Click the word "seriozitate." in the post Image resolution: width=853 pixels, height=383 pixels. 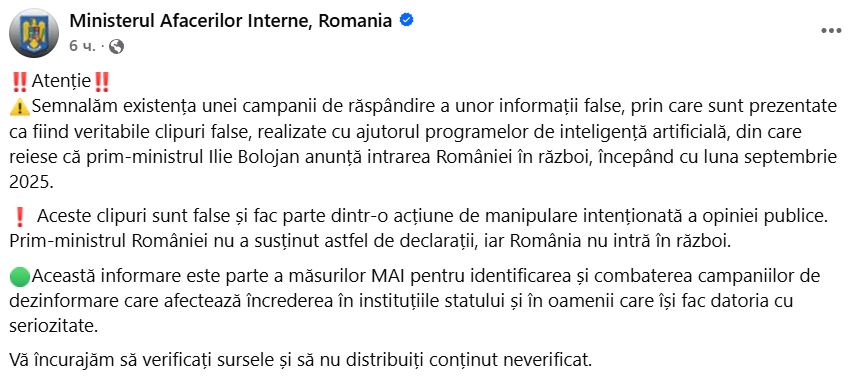point(54,326)
